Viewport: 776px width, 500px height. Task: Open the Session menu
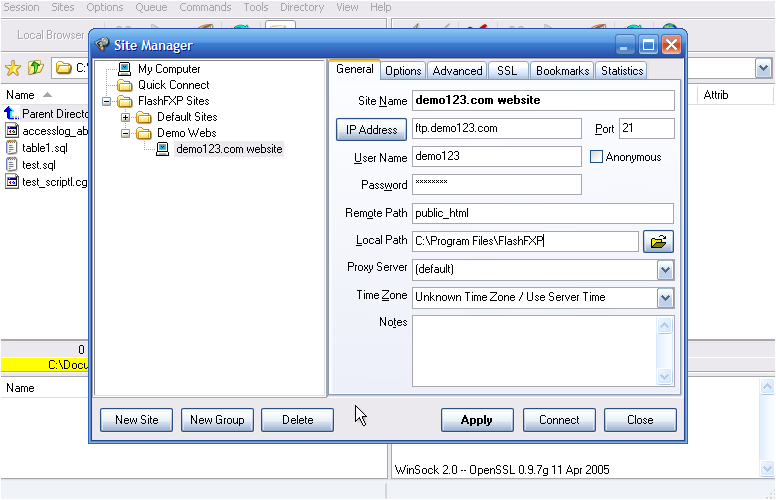21,7
